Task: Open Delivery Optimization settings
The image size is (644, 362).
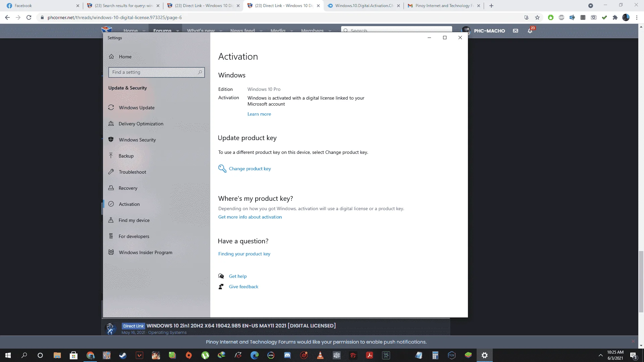Action: point(141,124)
